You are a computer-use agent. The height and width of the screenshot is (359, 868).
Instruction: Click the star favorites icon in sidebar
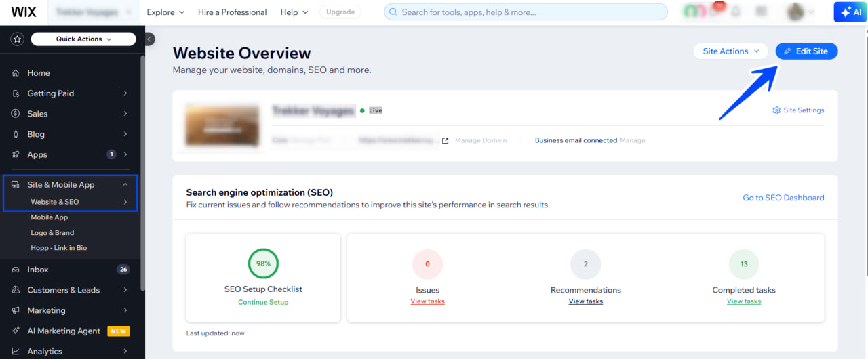[x=17, y=39]
